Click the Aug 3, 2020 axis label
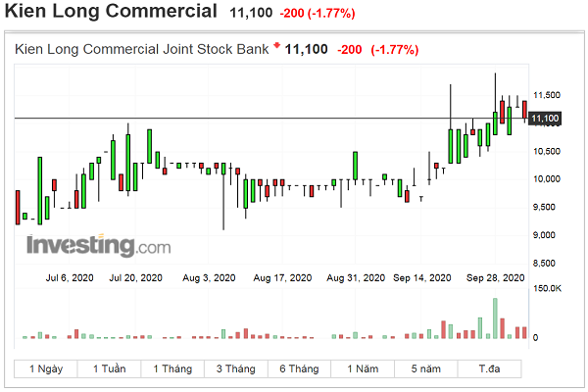 pos(209,278)
